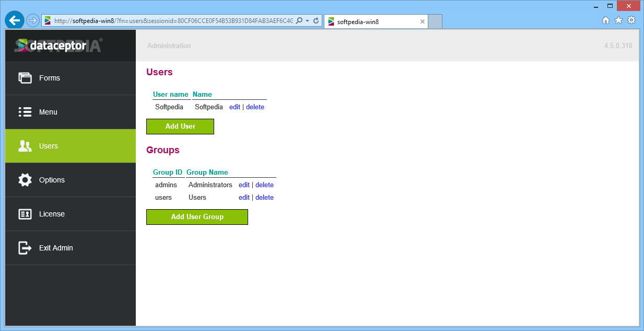Go back with the browser back arrow
Image resolution: width=644 pixels, height=331 pixels.
(15, 20)
